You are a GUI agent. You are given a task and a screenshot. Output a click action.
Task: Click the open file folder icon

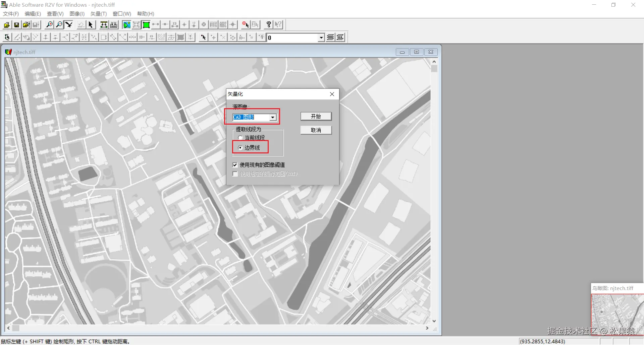(x=7, y=25)
